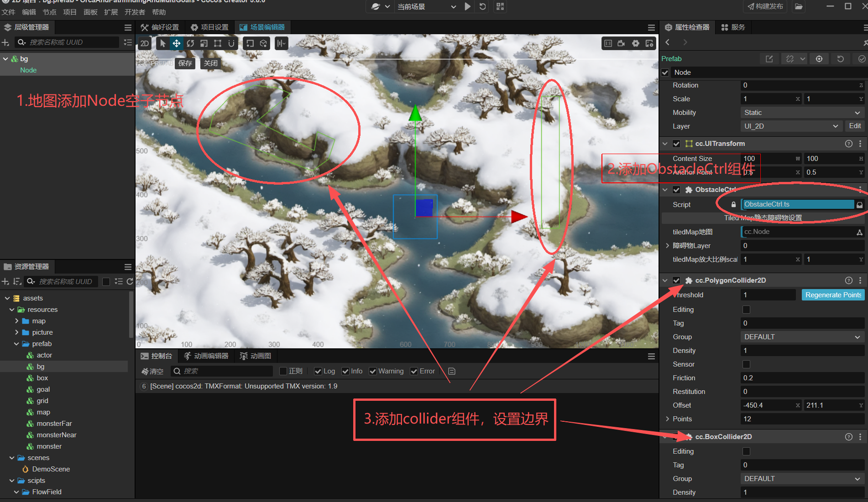Select the rect transform tool
Viewport: 868px width, 502px height.
click(x=218, y=43)
